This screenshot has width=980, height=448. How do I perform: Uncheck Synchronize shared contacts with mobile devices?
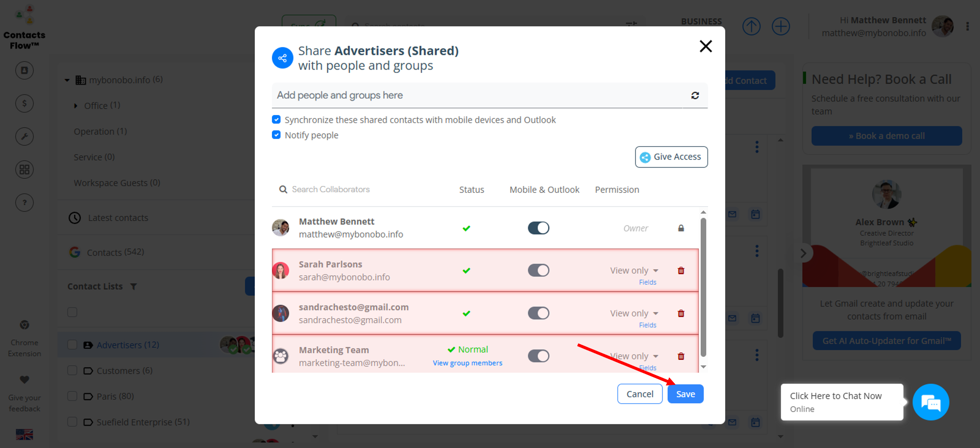pos(276,120)
